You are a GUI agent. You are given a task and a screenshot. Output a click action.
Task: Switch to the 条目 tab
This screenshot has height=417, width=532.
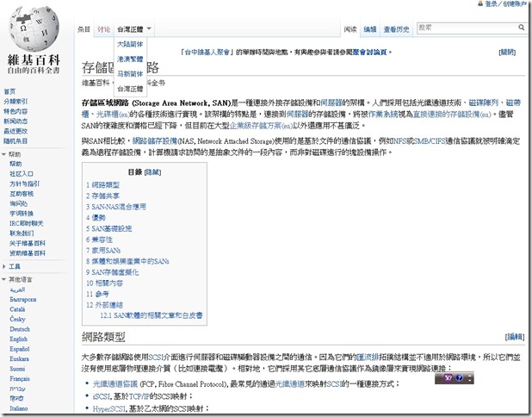[84, 29]
